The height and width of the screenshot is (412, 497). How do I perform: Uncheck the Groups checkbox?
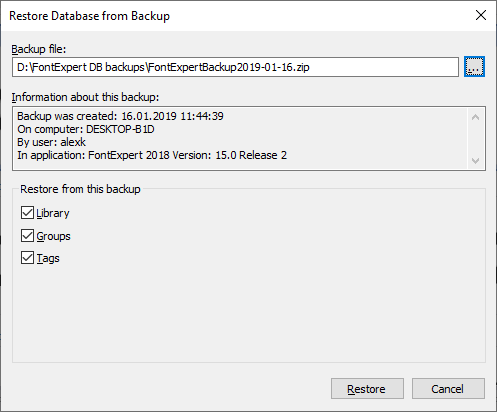click(x=27, y=236)
